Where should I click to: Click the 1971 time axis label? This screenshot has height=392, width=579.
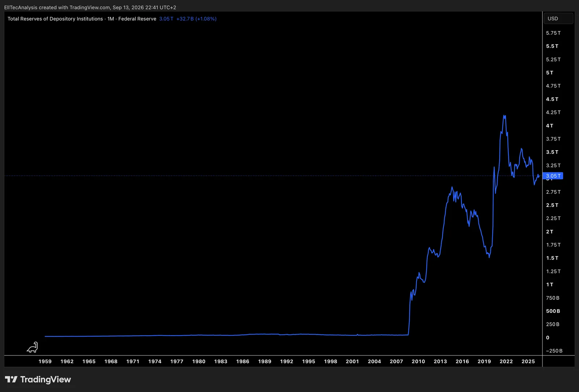pyautogui.click(x=133, y=361)
